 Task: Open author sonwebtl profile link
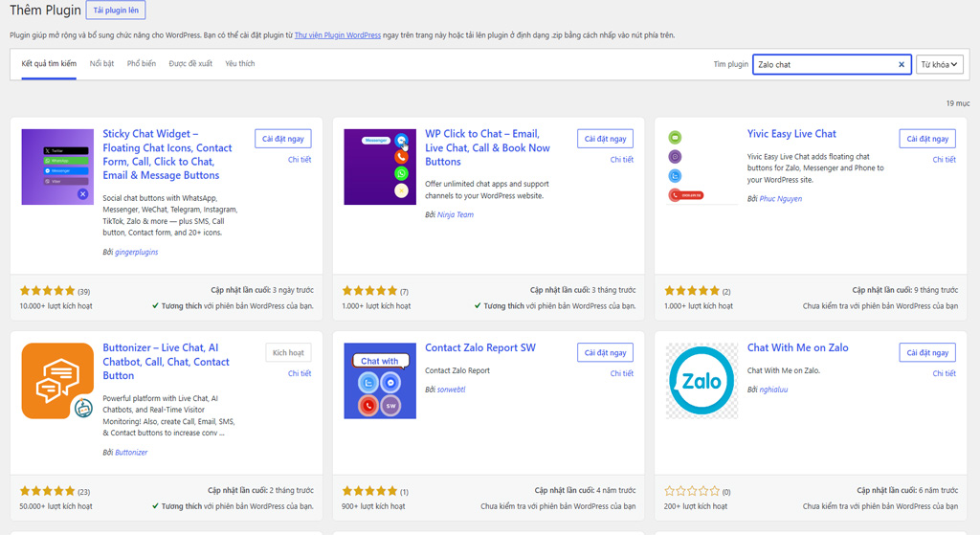(451, 390)
